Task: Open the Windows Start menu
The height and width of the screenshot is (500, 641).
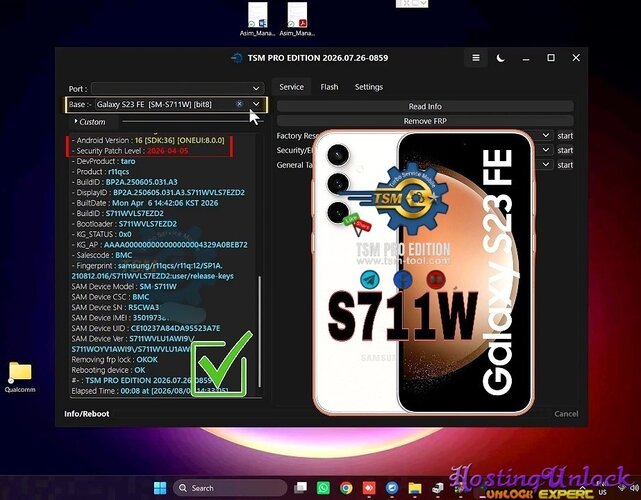Action: [x=160, y=488]
